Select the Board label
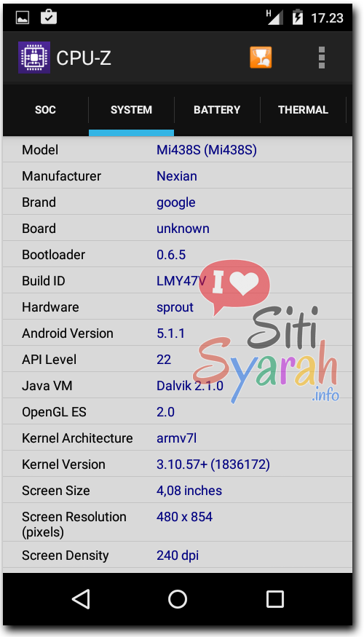Screen dimensions: 364x637 39,229
